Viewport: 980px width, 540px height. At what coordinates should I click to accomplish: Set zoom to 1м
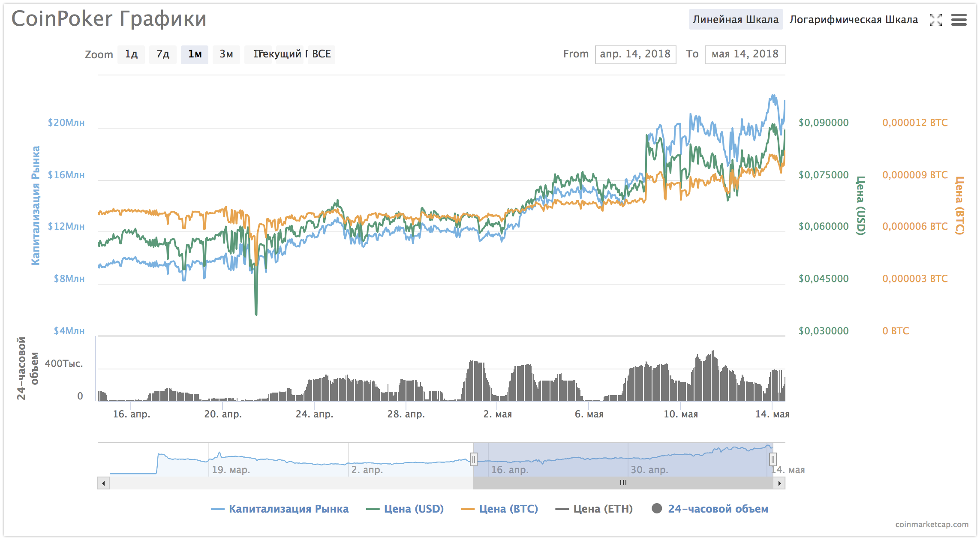[x=195, y=54]
